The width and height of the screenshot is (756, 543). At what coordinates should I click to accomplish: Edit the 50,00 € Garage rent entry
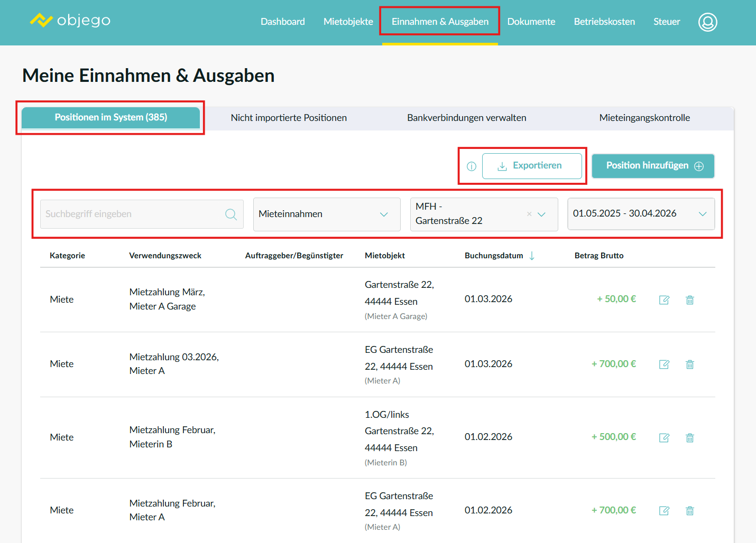pos(665,300)
